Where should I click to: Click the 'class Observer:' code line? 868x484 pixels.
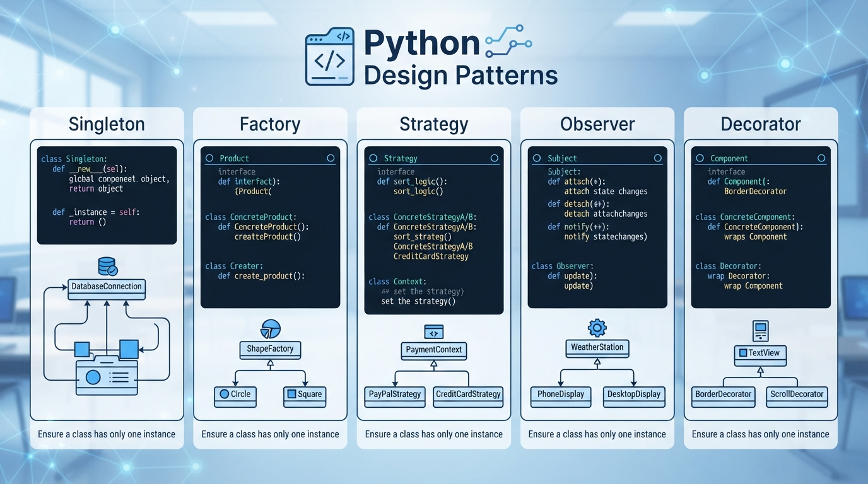click(563, 266)
